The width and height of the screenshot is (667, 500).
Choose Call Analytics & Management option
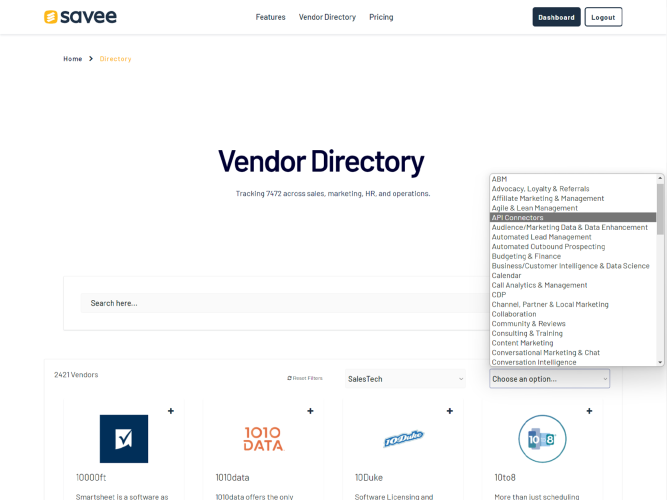[573, 285]
